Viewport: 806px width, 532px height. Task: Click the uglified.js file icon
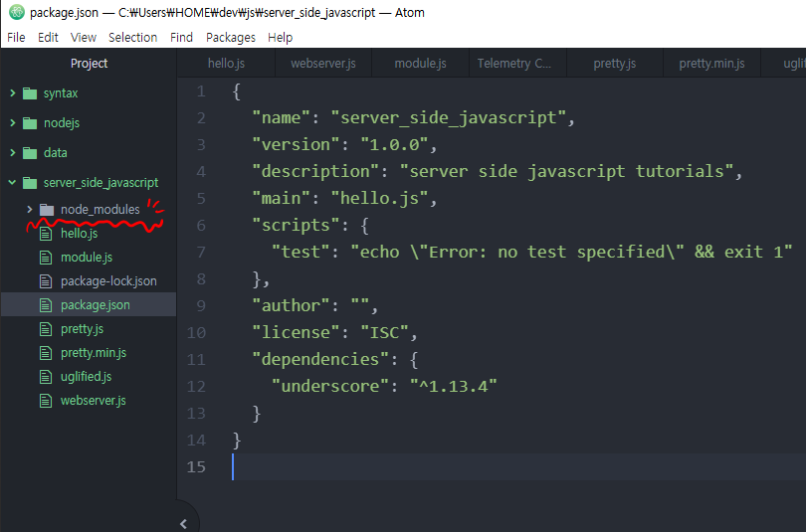pyautogui.click(x=46, y=377)
